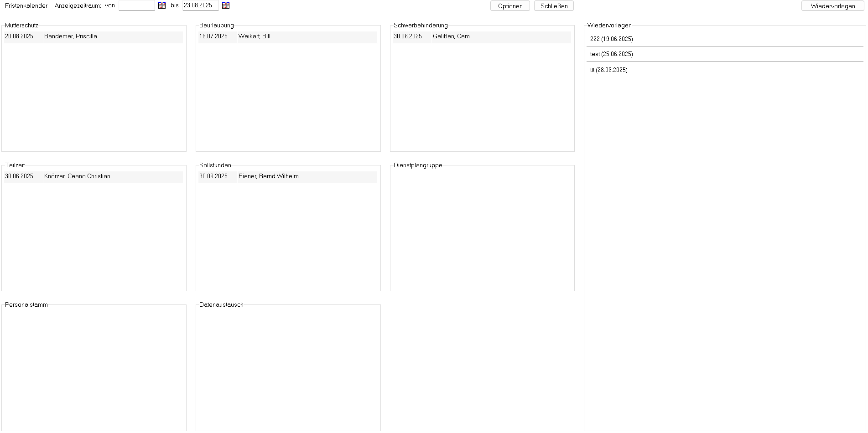Open the '222 (19.06.2025)' Wiedervorlage item
The height and width of the screenshot is (433, 868).
click(611, 39)
